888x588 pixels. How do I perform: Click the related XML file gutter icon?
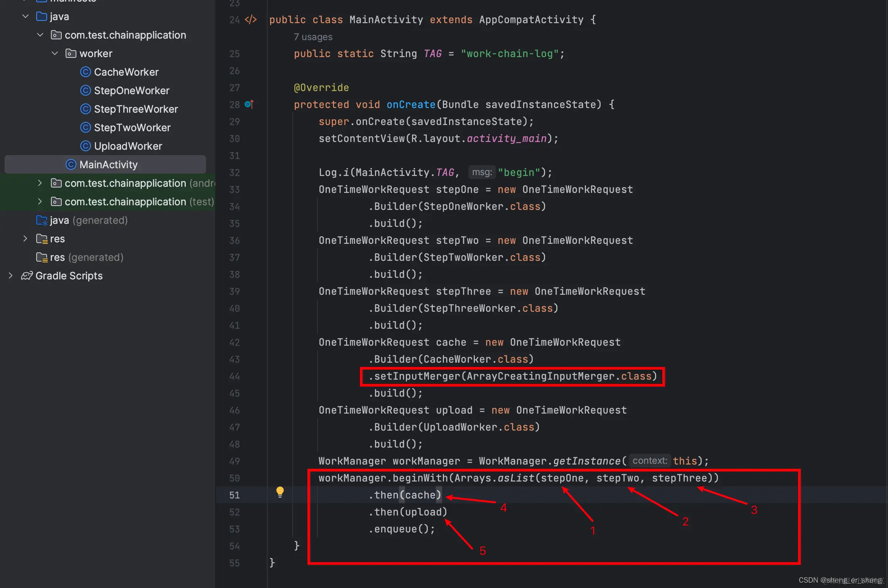251,20
